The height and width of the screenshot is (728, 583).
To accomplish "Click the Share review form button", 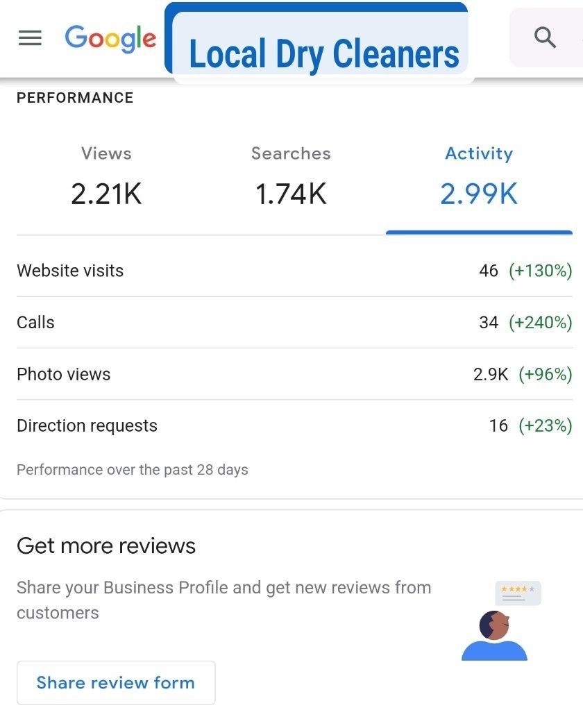I will pos(116,682).
